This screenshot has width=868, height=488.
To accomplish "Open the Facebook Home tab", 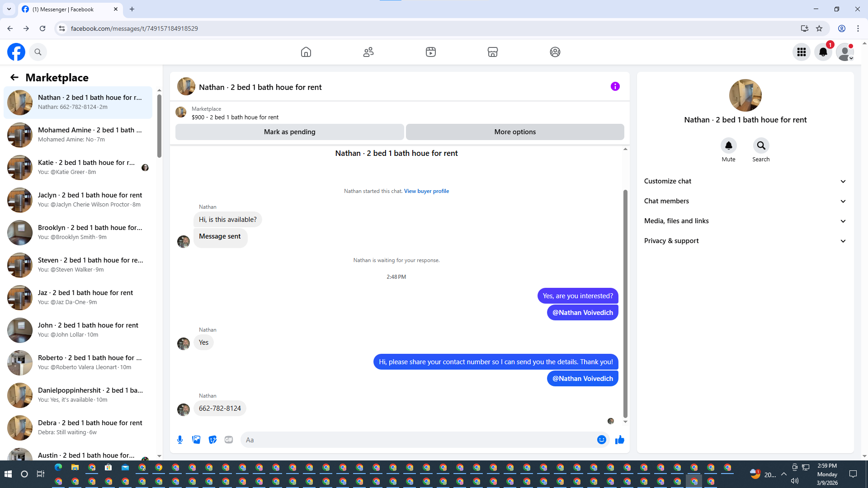I will [x=306, y=52].
